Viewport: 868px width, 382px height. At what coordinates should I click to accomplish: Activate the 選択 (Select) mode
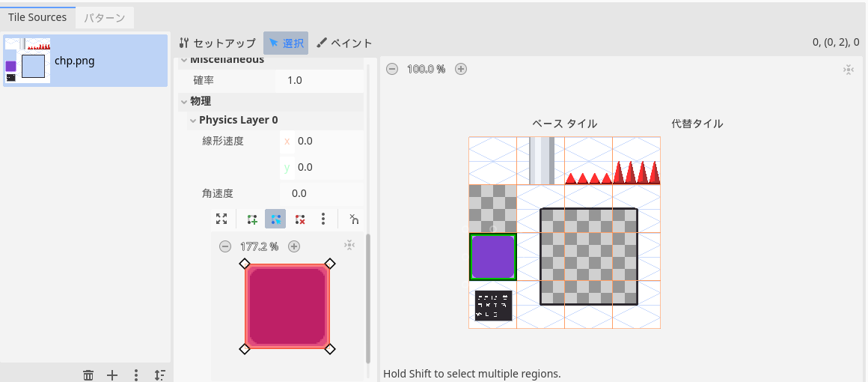tap(286, 43)
